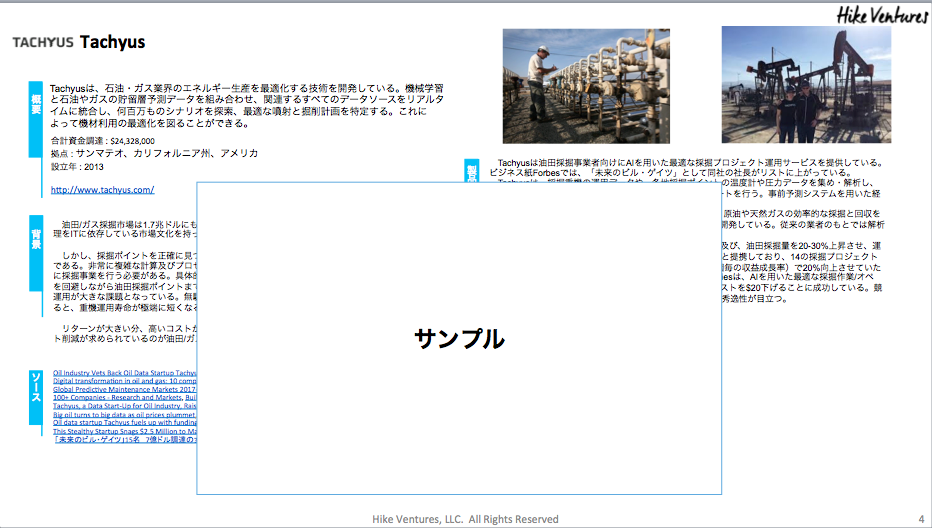Screen dimensions: 932x528
Task: Select the '拠点 : サンマテオ、カリフォルニア州、アメリカ' text
Action: [x=155, y=153]
